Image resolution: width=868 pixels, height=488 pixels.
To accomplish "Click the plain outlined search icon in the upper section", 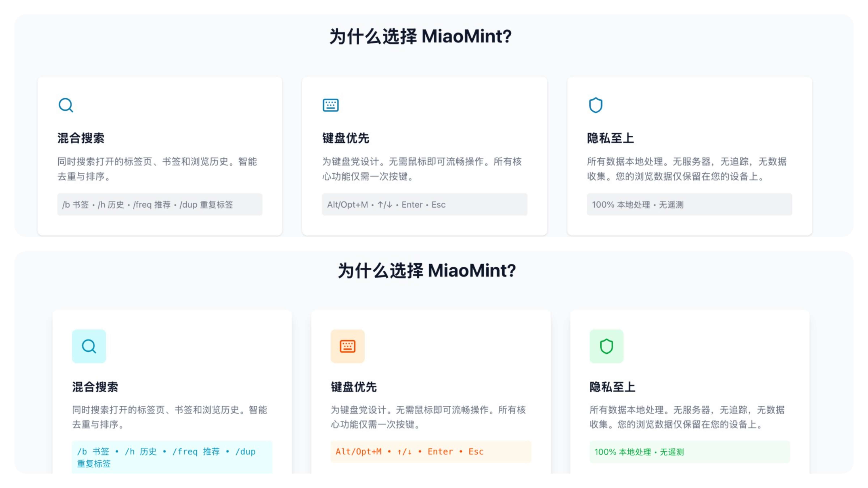I will coord(66,105).
